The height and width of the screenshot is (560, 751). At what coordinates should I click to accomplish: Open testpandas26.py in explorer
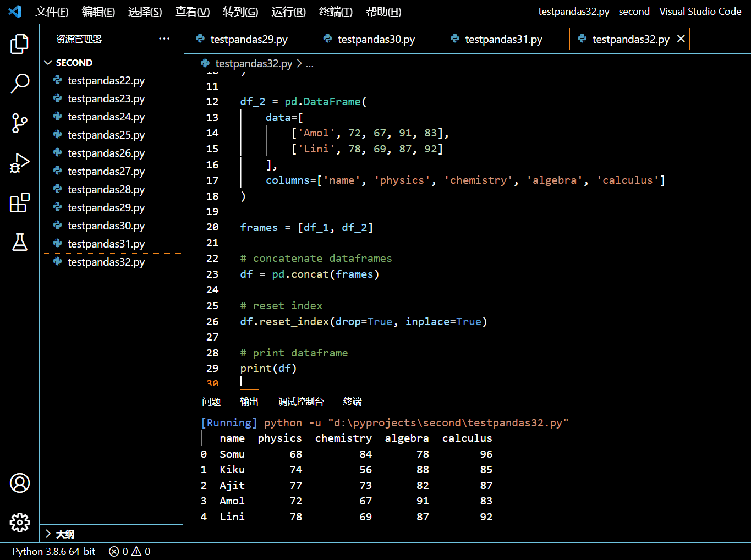pos(112,153)
